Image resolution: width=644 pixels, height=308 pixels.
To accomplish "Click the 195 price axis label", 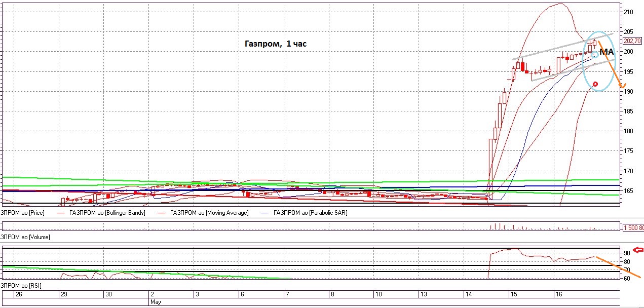I will coord(629,72).
